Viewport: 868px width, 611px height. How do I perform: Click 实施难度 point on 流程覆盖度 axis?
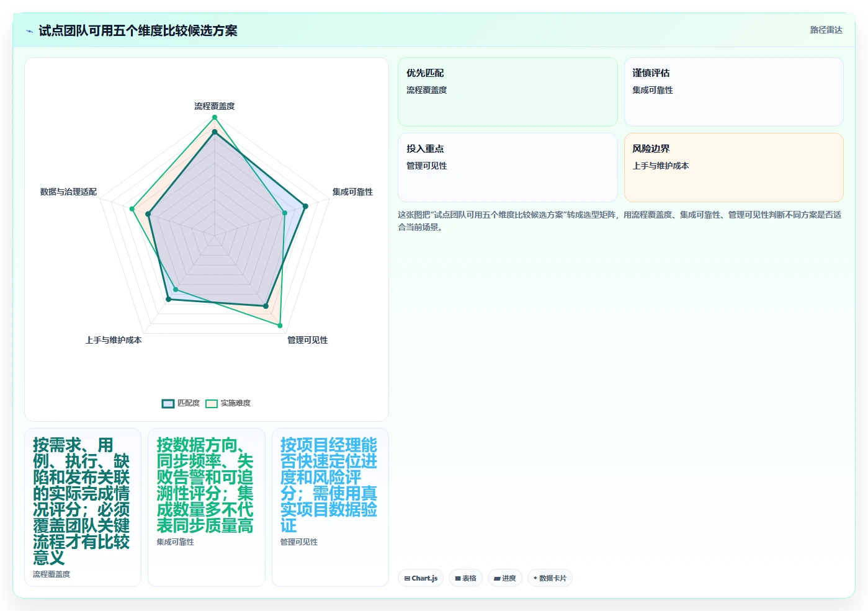[215, 117]
